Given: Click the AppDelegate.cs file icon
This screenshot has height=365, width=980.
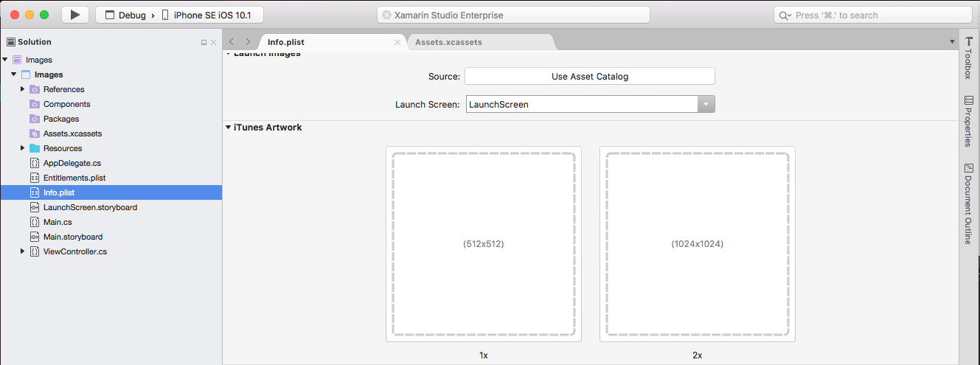Looking at the screenshot, I should click(x=35, y=163).
